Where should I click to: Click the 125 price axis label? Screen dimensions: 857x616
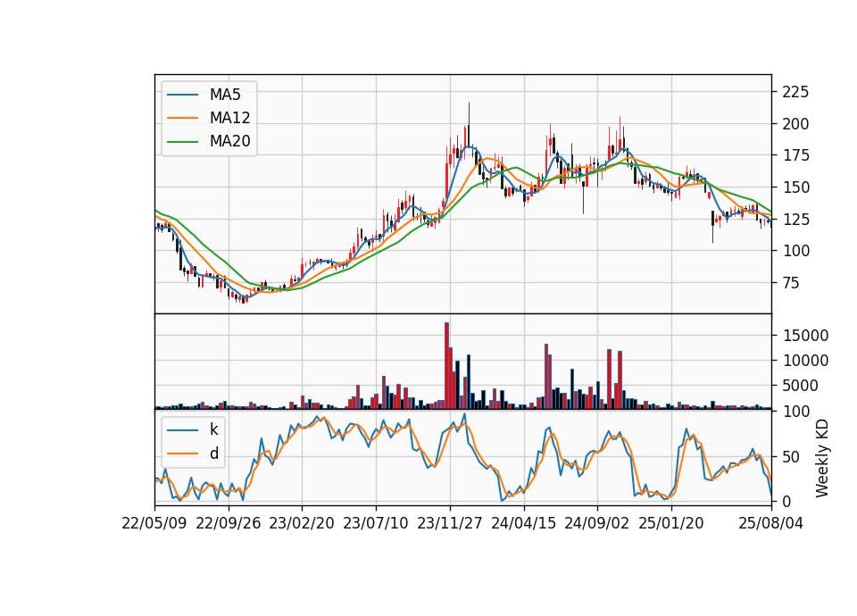tap(795, 220)
